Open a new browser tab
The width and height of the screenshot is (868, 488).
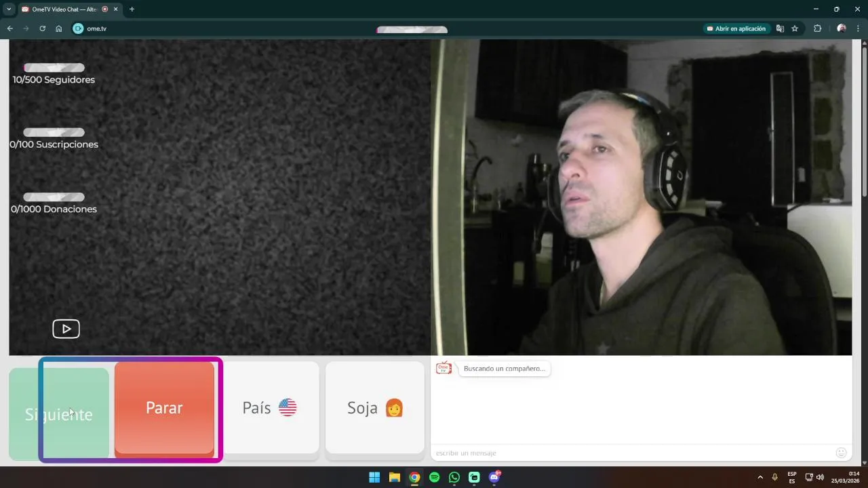(x=132, y=9)
